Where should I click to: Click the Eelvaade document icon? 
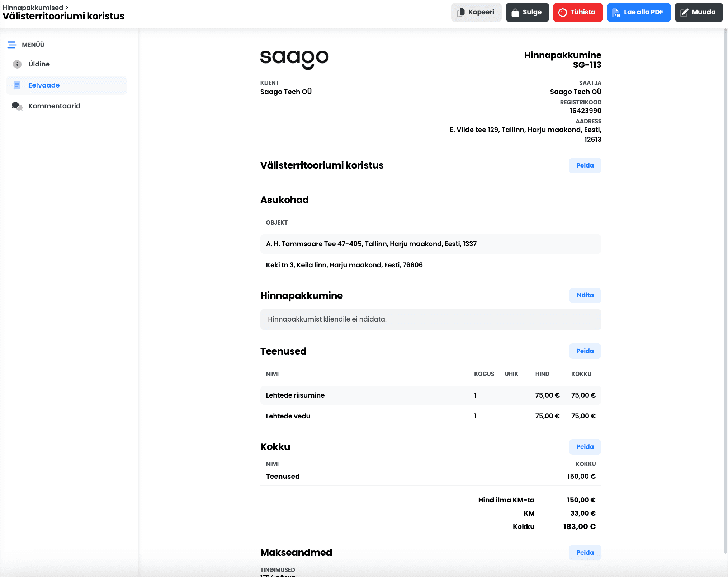tap(17, 85)
